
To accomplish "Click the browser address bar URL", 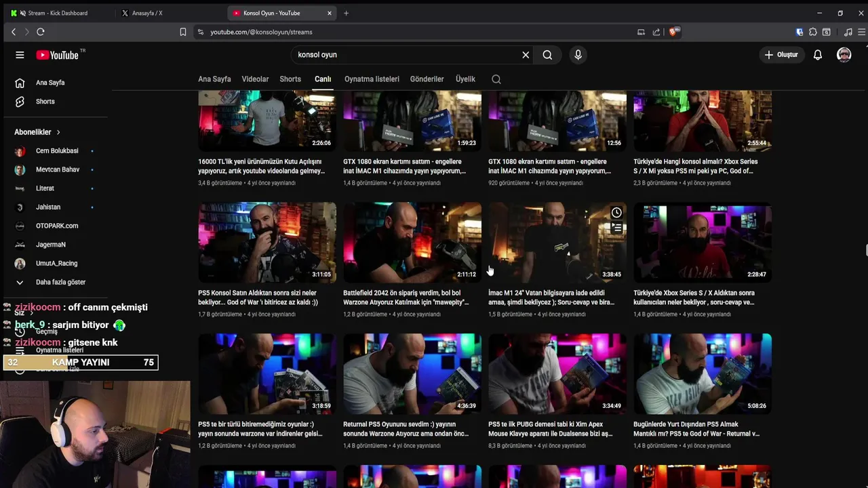I will (261, 32).
